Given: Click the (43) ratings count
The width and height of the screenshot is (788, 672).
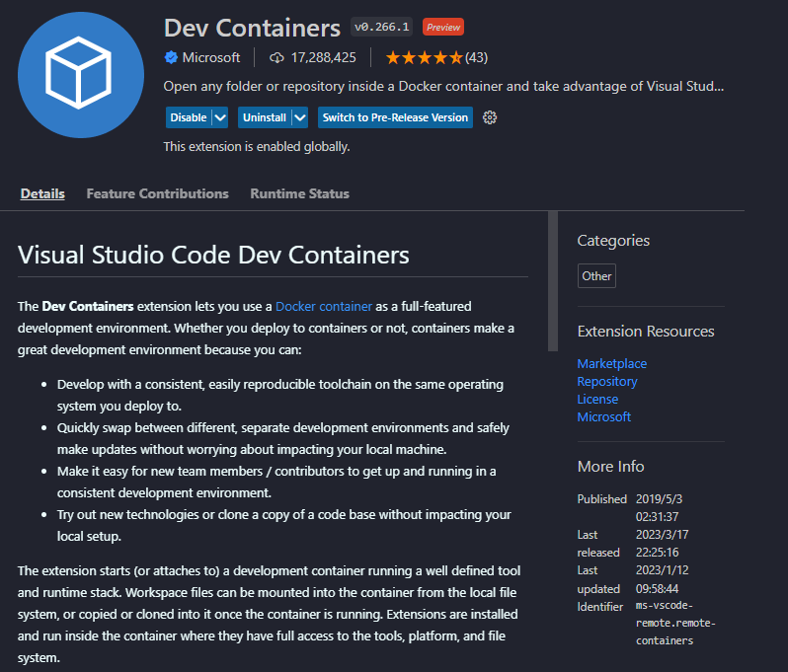Looking at the screenshot, I should (x=476, y=58).
